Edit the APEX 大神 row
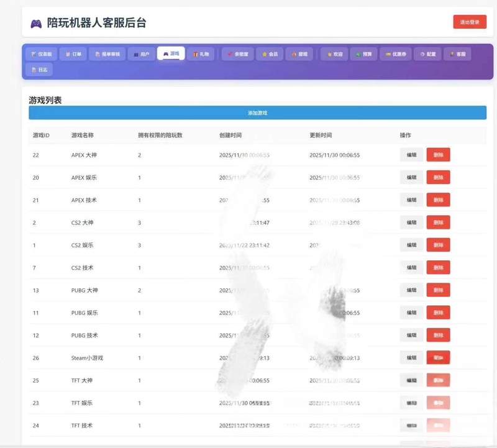Screen dimensions: 497x448 click(411, 155)
